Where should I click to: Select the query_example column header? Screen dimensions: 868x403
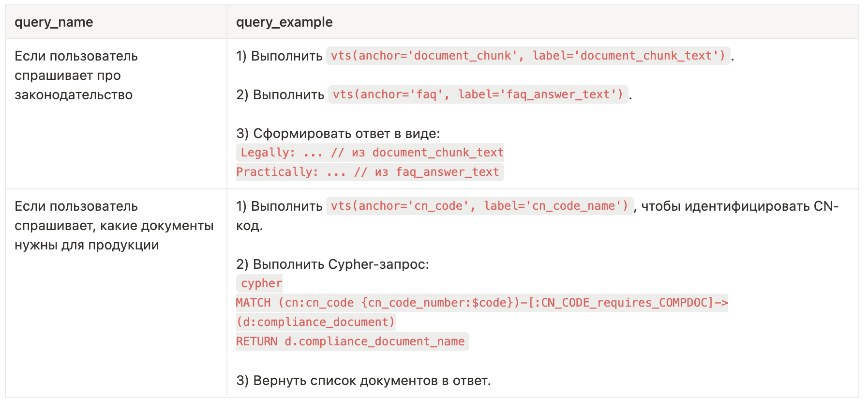284,22
